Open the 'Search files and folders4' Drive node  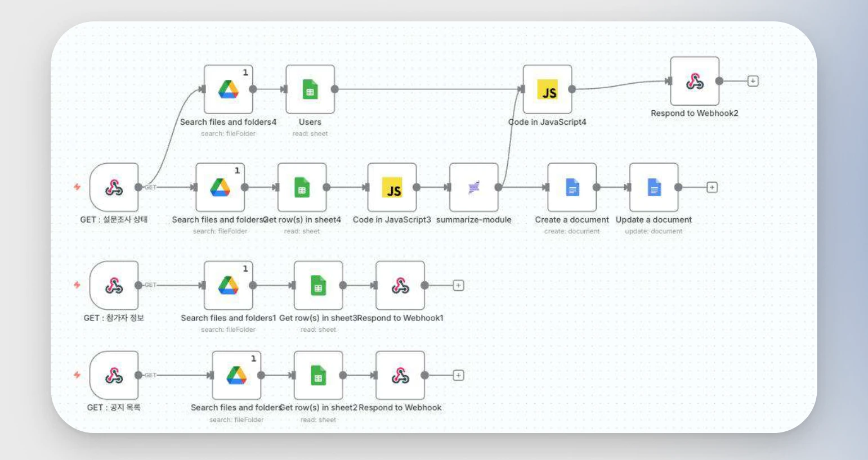coord(228,89)
